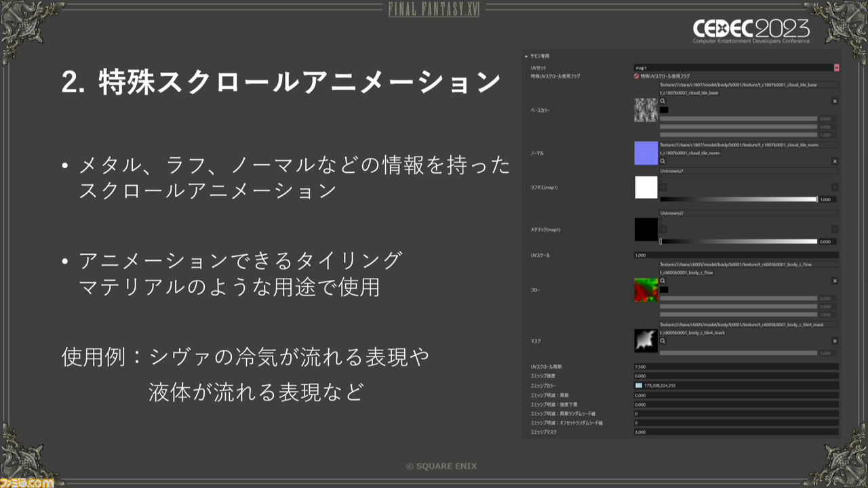Click the 2. 特殊スクロールアニメーション slide heading
This screenshot has height=488, width=868.
281,83
